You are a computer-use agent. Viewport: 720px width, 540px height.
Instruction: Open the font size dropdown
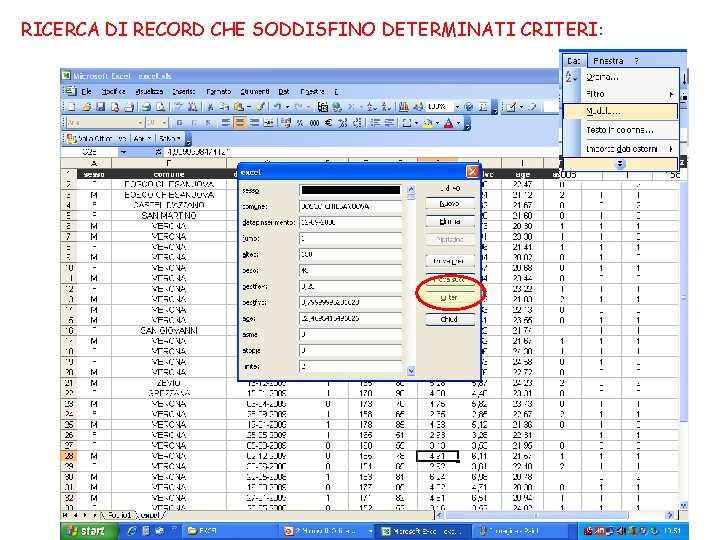click(x=165, y=123)
